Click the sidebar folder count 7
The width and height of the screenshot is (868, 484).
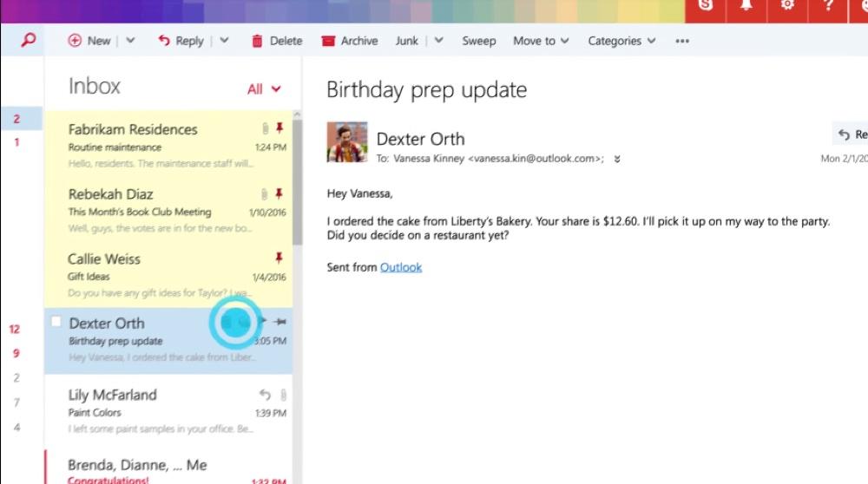(x=16, y=402)
